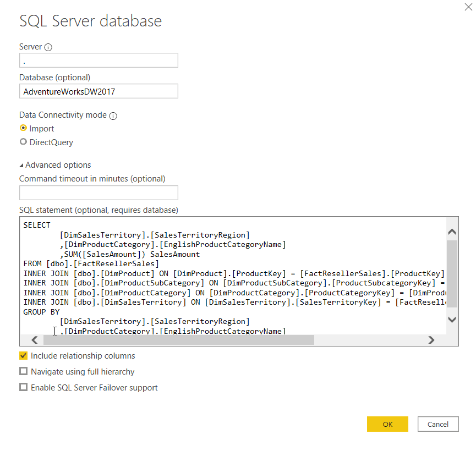The width and height of the screenshot is (476, 451).
Task: Click the OK button
Action: click(x=387, y=424)
